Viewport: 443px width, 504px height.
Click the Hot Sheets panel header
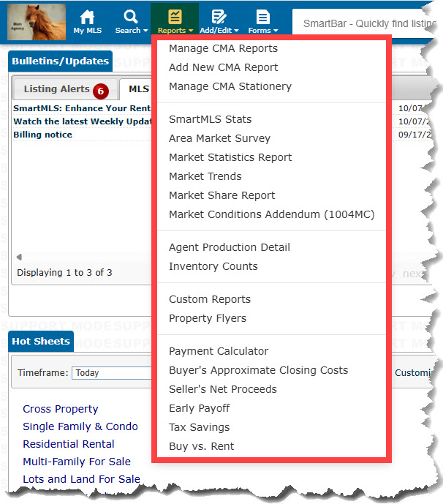41,342
